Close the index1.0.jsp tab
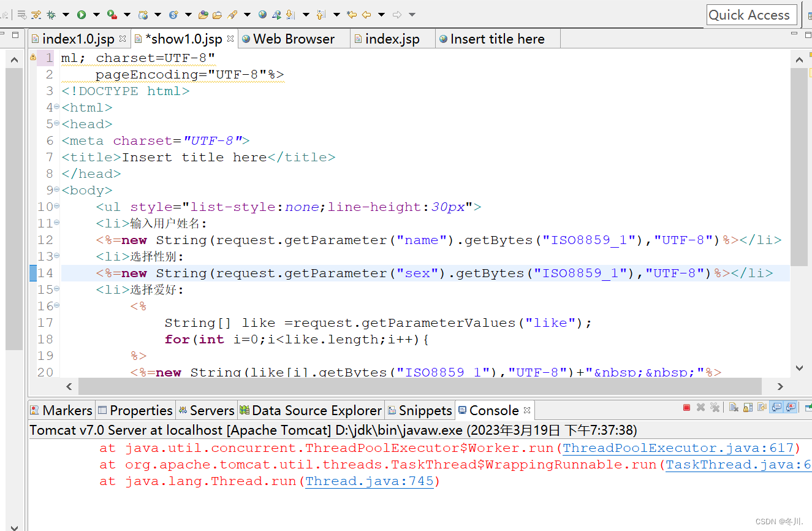The height and width of the screenshot is (531, 812). (x=123, y=38)
